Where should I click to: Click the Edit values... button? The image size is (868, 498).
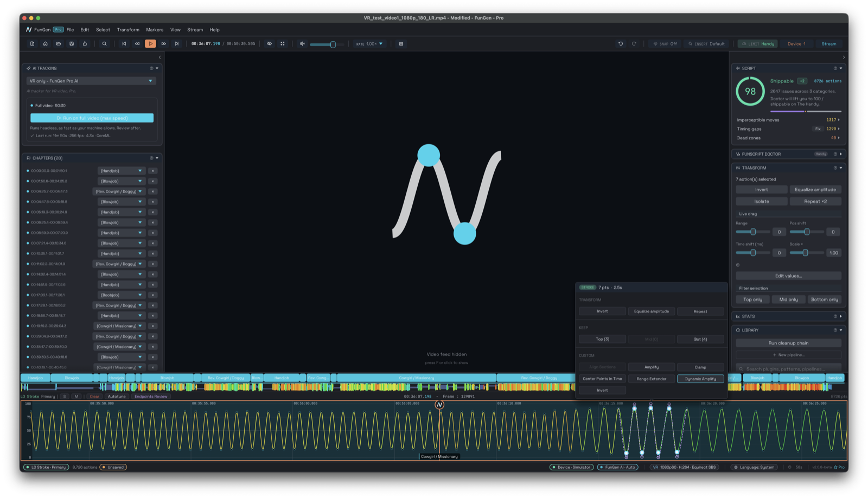(788, 276)
